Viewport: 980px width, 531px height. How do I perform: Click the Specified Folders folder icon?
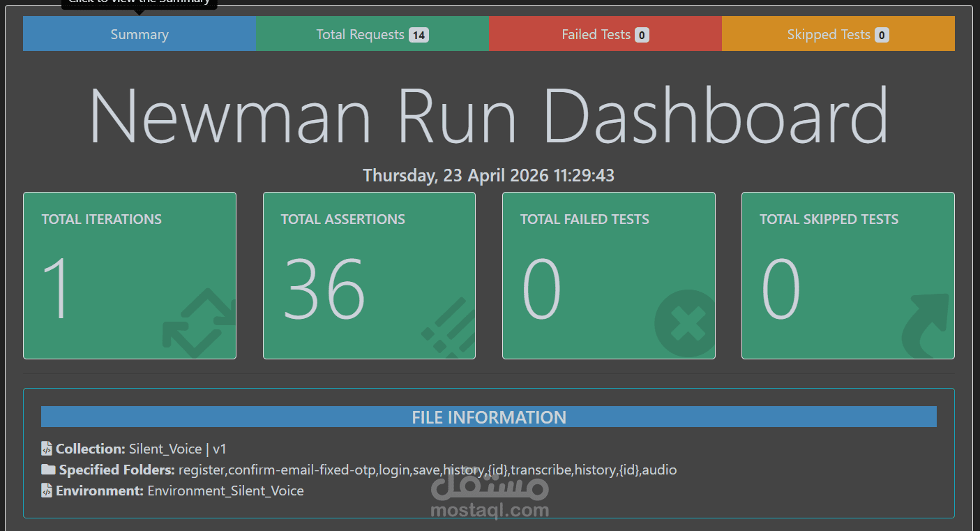[48, 470]
